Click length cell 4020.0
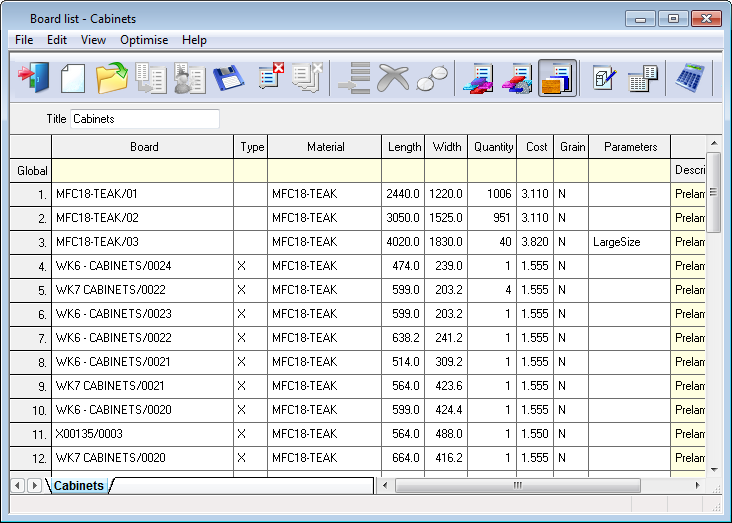 pyautogui.click(x=403, y=242)
